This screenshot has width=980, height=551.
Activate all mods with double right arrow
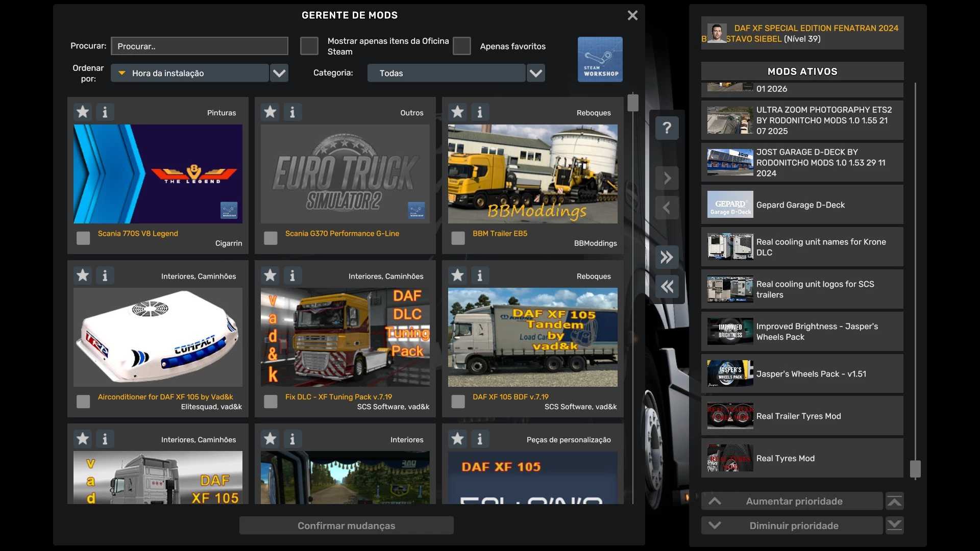667,257
